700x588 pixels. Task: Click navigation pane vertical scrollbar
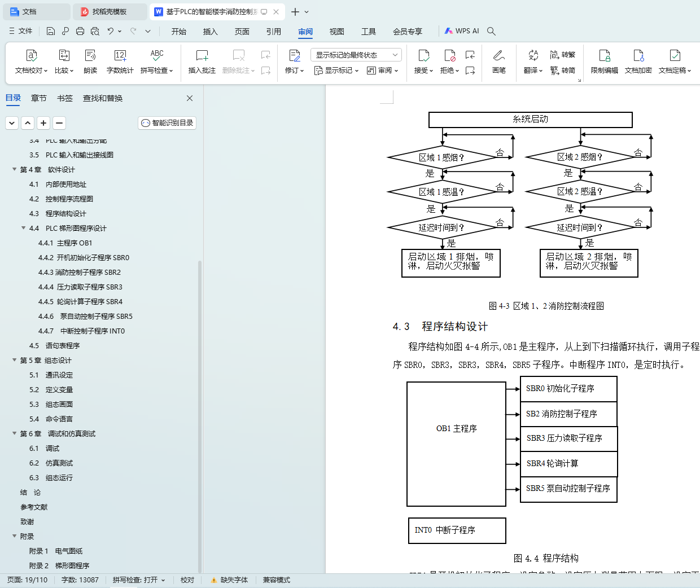pyautogui.click(x=200, y=416)
